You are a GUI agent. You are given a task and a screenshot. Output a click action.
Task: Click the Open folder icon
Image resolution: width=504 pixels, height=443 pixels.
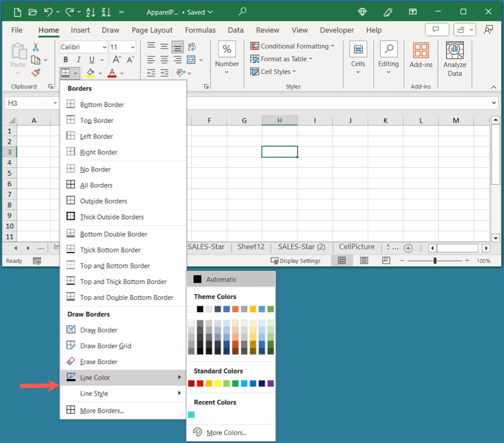tap(32, 12)
